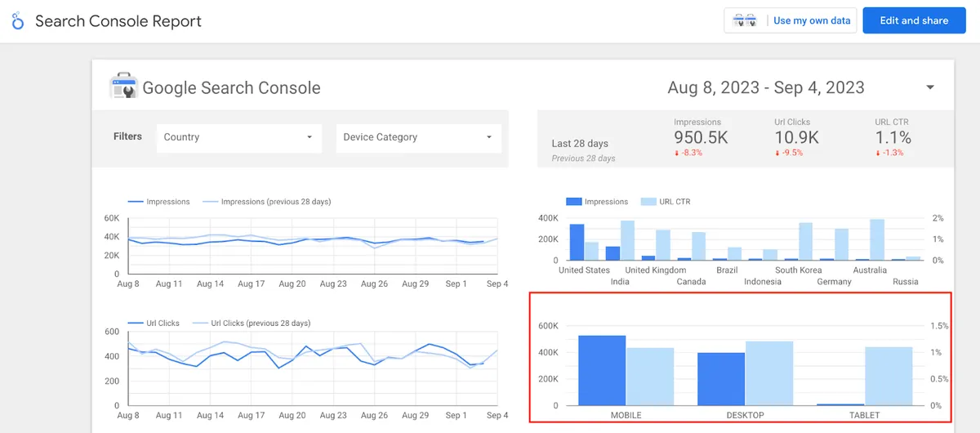
Task: Open the Country filter dropdown
Action: point(238,137)
